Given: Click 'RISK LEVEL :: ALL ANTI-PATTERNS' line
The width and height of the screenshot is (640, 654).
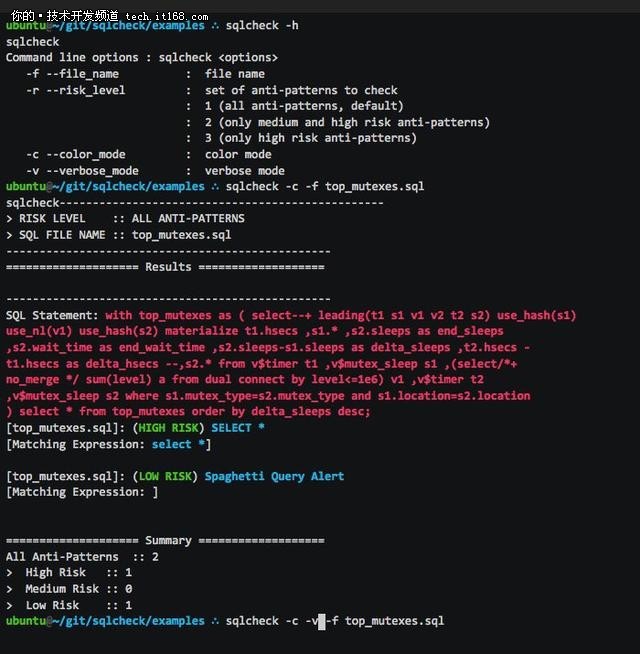Looking at the screenshot, I should point(126,219).
